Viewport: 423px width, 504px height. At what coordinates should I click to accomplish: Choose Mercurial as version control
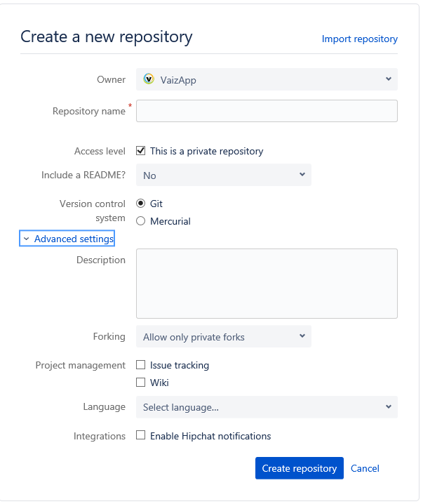(x=141, y=221)
